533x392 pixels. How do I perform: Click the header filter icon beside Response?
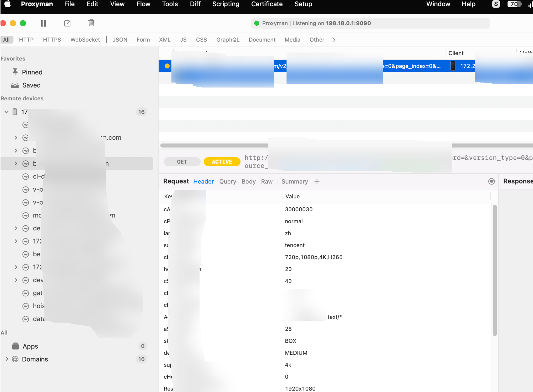pos(491,182)
